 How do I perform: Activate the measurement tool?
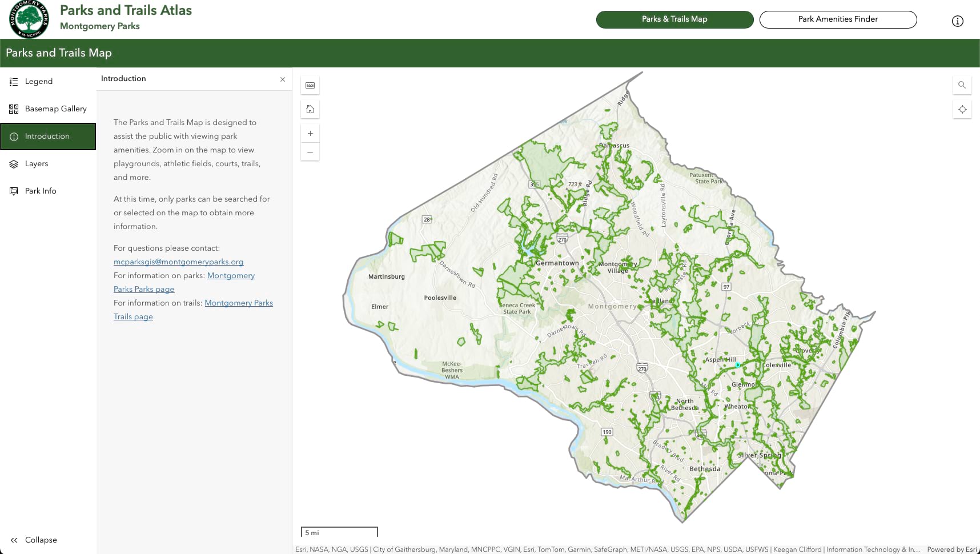310,85
